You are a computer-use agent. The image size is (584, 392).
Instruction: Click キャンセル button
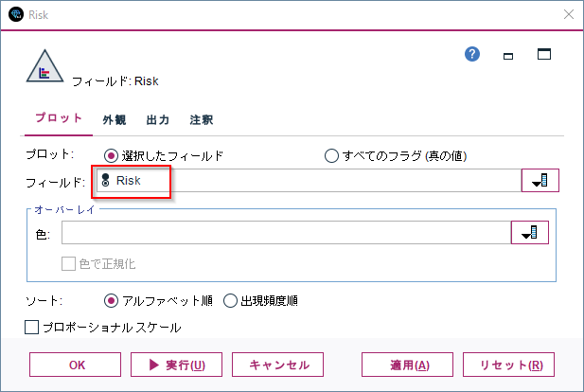click(278, 365)
